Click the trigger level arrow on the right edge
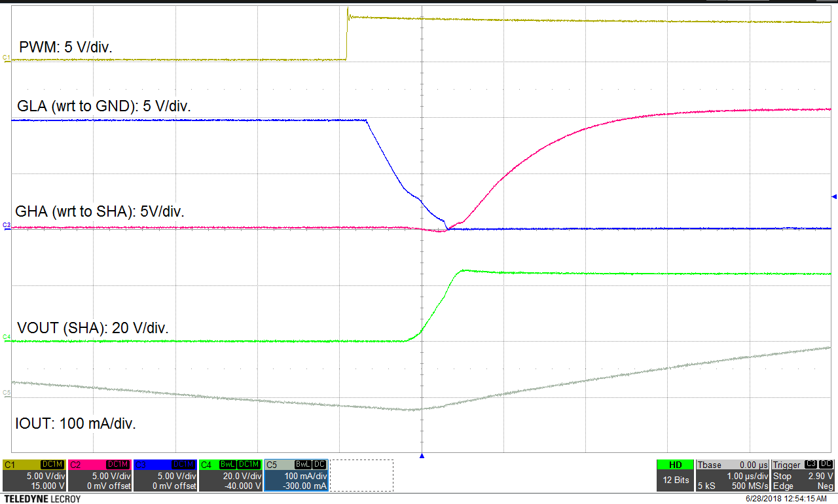This screenshot has width=838, height=504. (833, 196)
